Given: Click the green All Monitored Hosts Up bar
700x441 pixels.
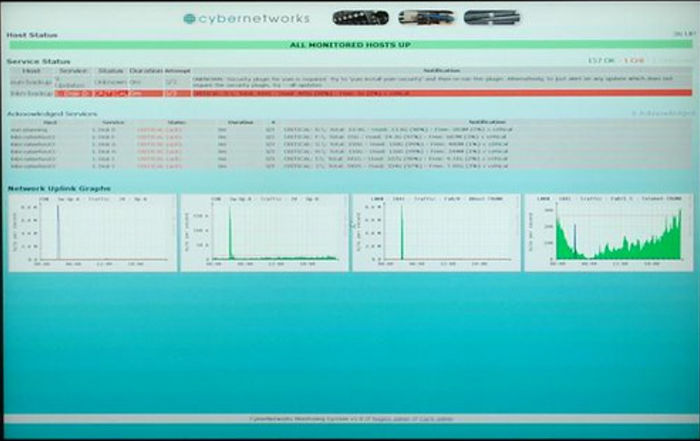Looking at the screenshot, I should [x=349, y=45].
